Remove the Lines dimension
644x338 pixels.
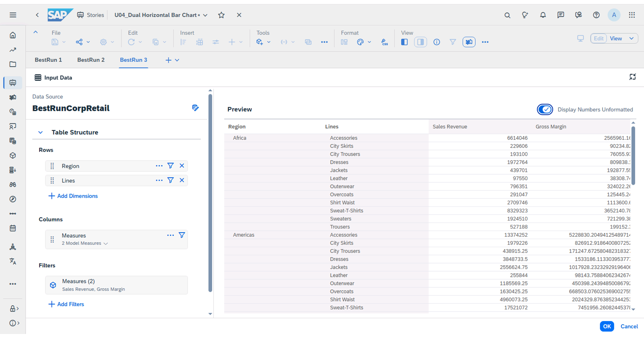pos(182,180)
